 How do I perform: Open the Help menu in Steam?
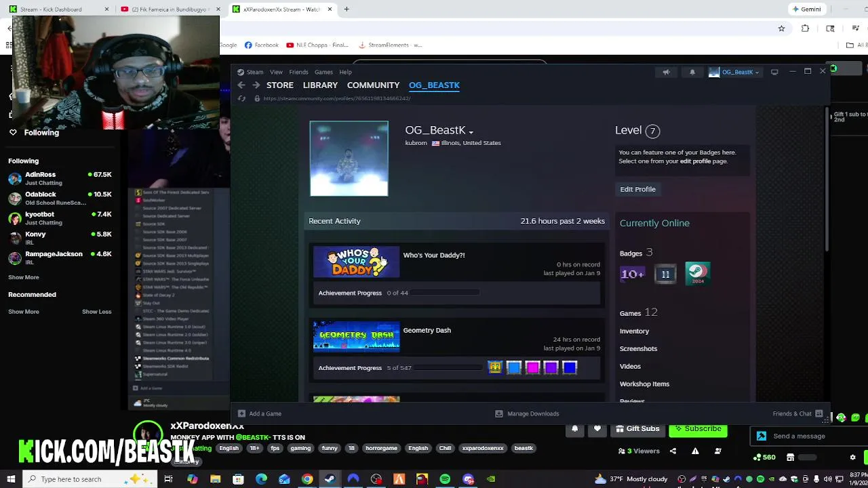(345, 72)
